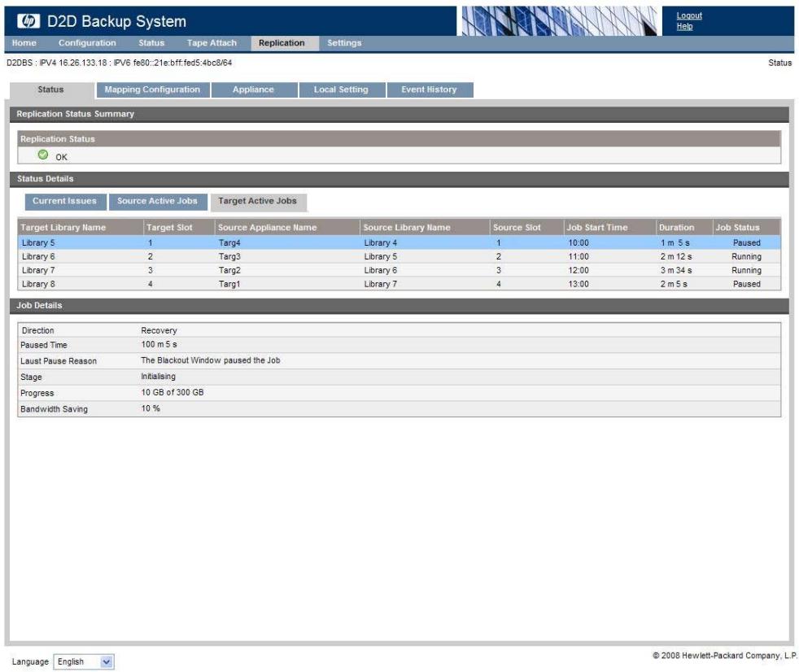This screenshot has height=672, width=799.
Task: Select the Library 7 target row
Action: click(x=399, y=271)
